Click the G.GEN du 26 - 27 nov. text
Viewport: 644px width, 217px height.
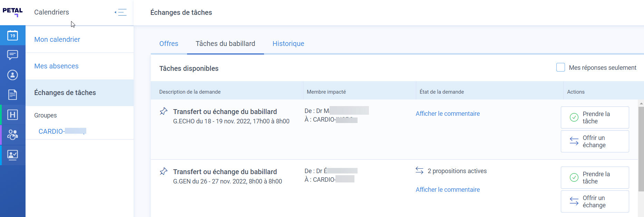(227, 181)
